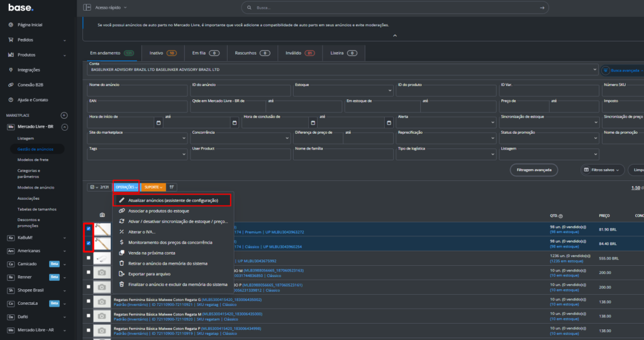Image resolution: width=644 pixels, height=340 pixels.
Task: Click Renner marketplace icon
Action: (11, 277)
